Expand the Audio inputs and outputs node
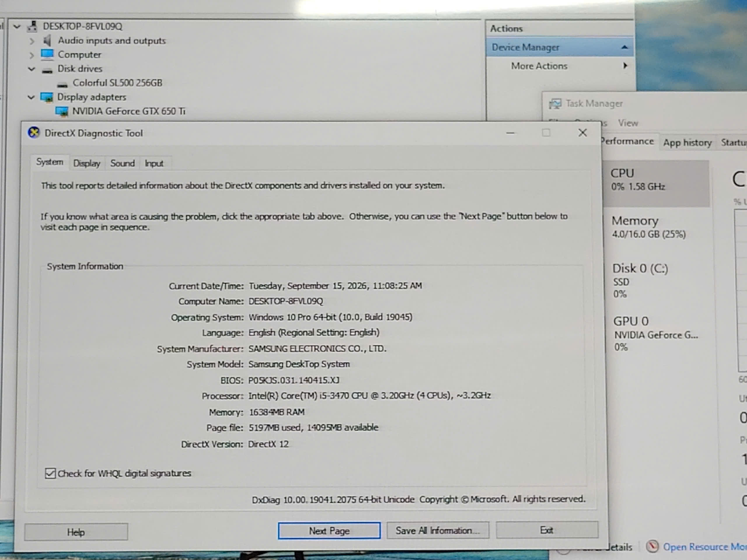 pyautogui.click(x=32, y=41)
